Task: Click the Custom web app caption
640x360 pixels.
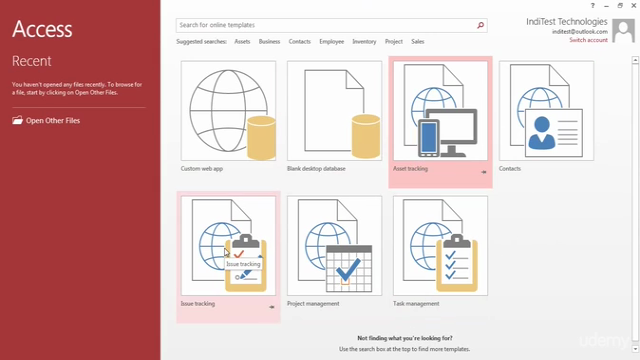Action: 202,169
